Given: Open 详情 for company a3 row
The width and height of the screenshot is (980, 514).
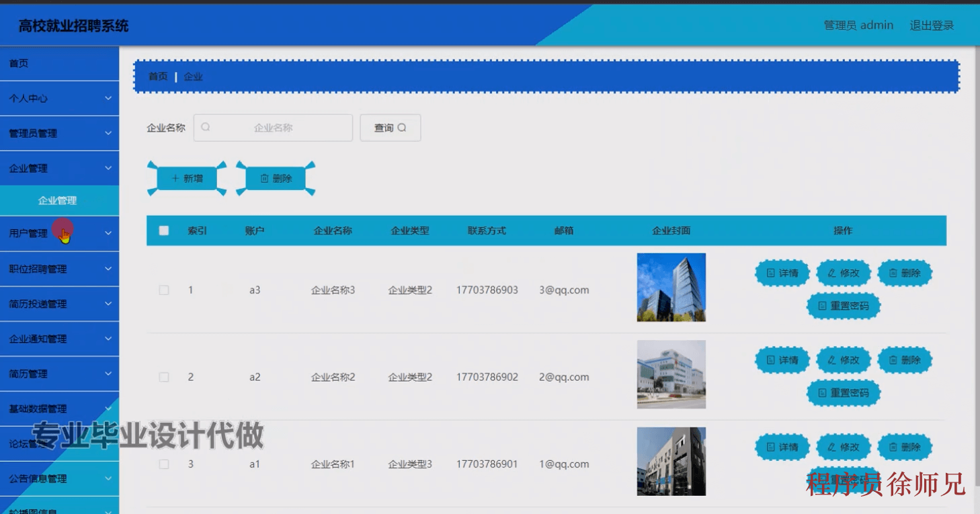Looking at the screenshot, I should pos(782,273).
